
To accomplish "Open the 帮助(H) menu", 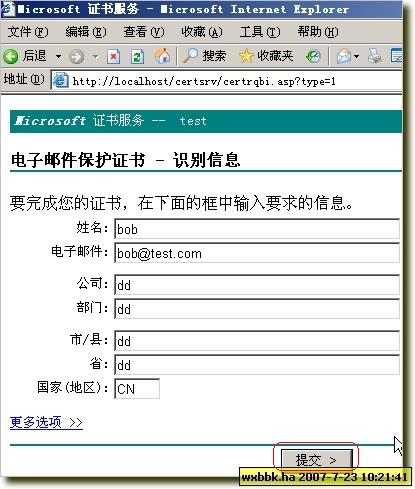I will pyautogui.click(x=318, y=32).
